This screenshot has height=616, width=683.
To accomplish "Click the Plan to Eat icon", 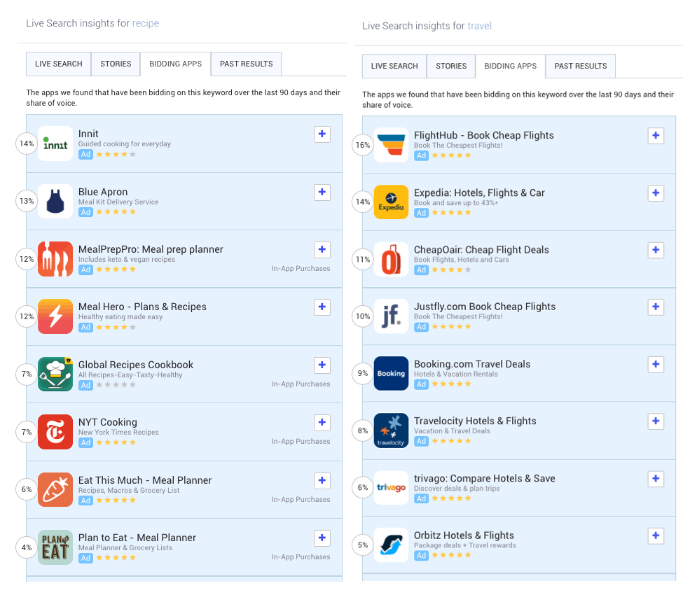I will coord(55,547).
